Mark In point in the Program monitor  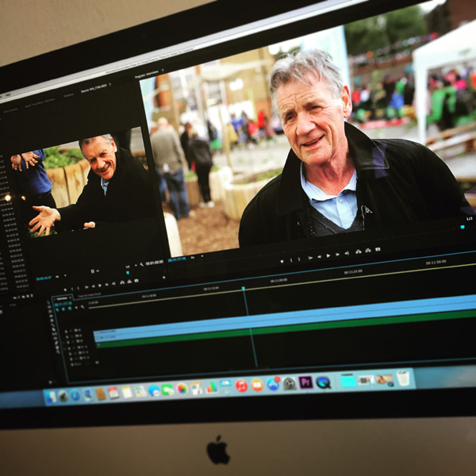click(291, 260)
